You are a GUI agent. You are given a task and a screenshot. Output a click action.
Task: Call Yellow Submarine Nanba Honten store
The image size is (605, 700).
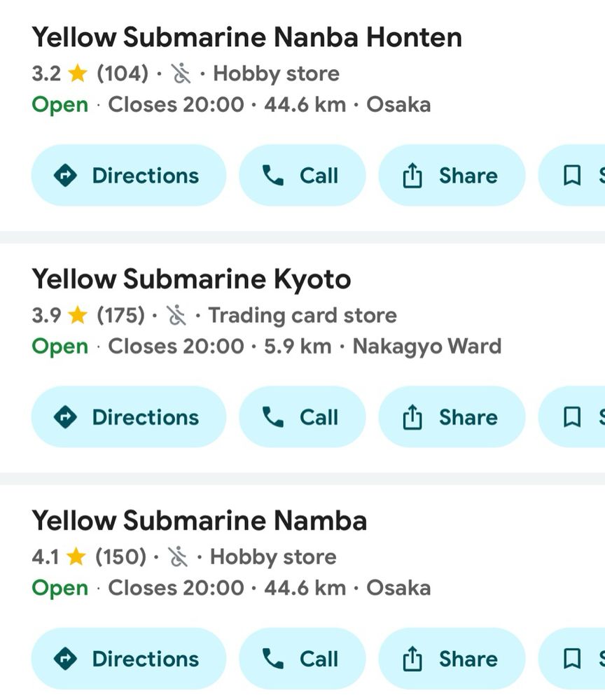(302, 176)
